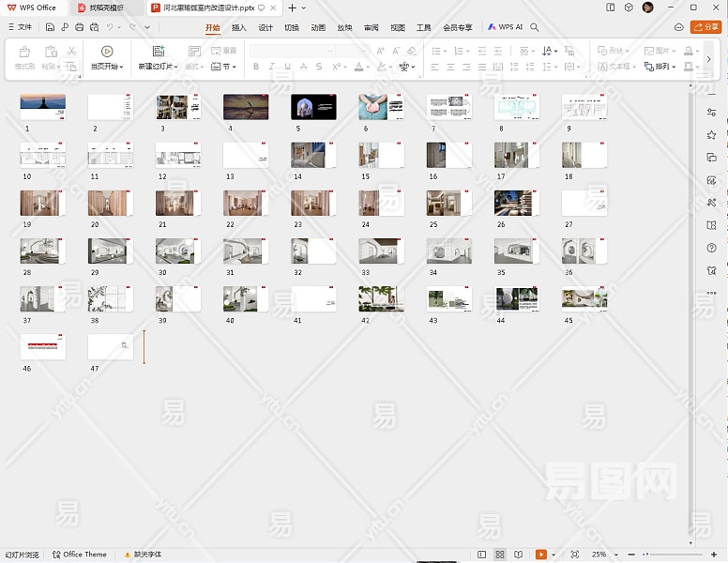The height and width of the screenshot is (563, 728).
Task: Switch to the 设计 ribbon tab
Action: pos(265,27)
